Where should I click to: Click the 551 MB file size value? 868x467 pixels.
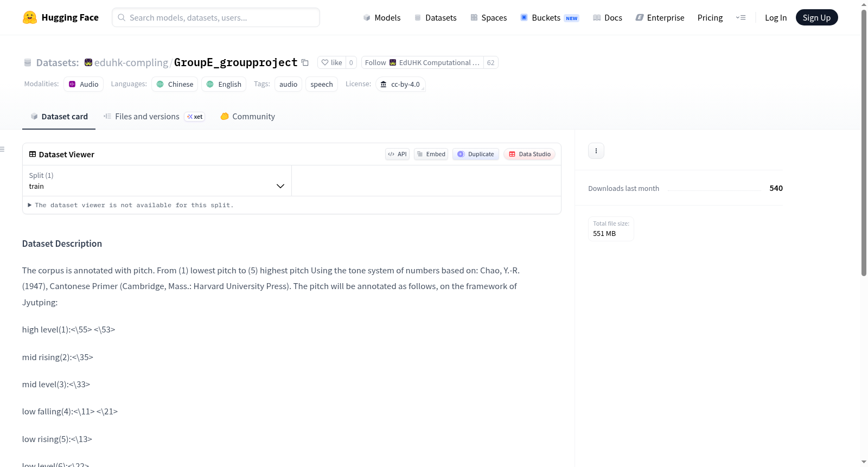click(x=604, y=234)
